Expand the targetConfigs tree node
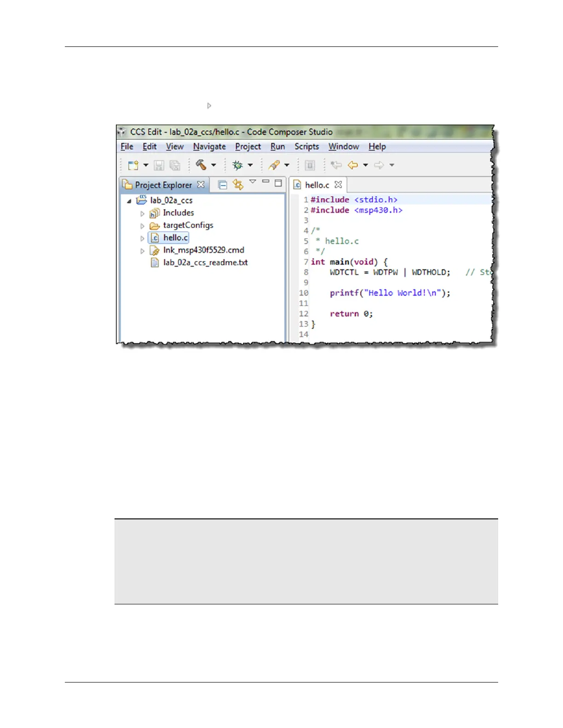The image size is (563, 728). 143,226
